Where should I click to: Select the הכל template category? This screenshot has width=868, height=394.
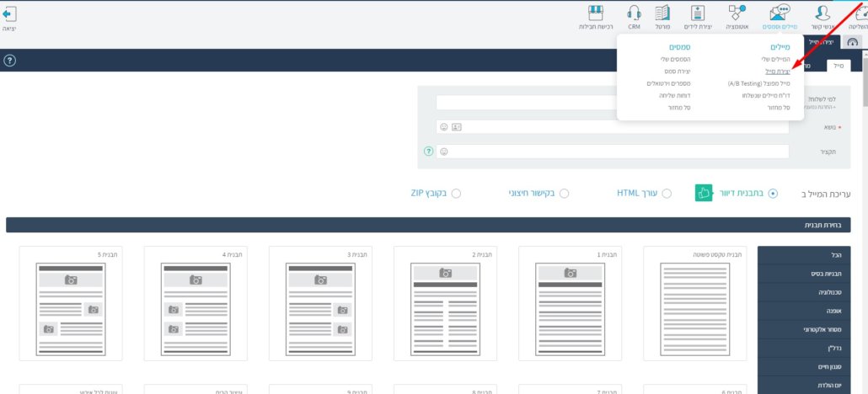[804, 255]
